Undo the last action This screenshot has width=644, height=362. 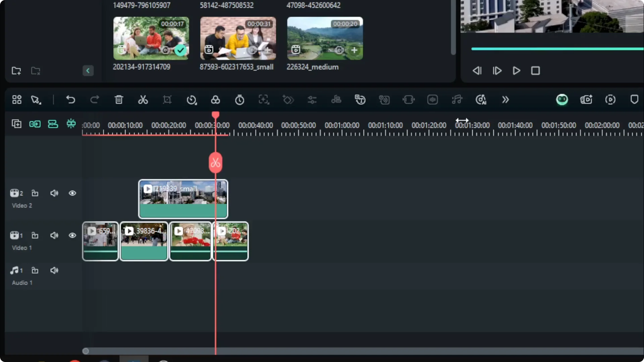pyautogui.click(x=70, y=100)
